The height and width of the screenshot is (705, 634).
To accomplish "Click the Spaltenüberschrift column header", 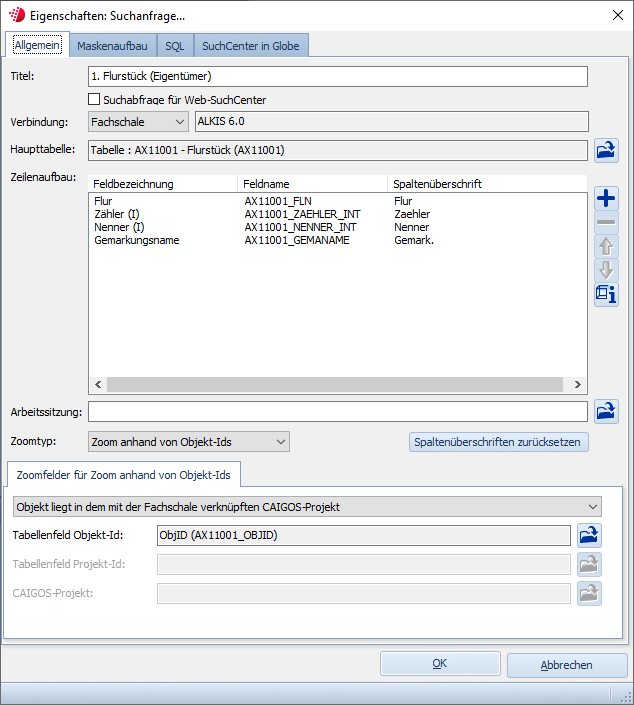I will [x=487, y=184].
